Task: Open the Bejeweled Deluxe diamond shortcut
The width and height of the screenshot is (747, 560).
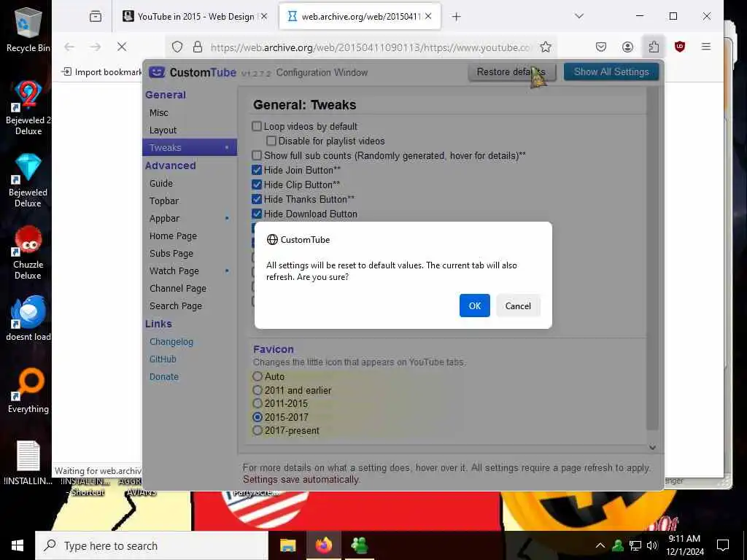Action: tap(28, 180)
